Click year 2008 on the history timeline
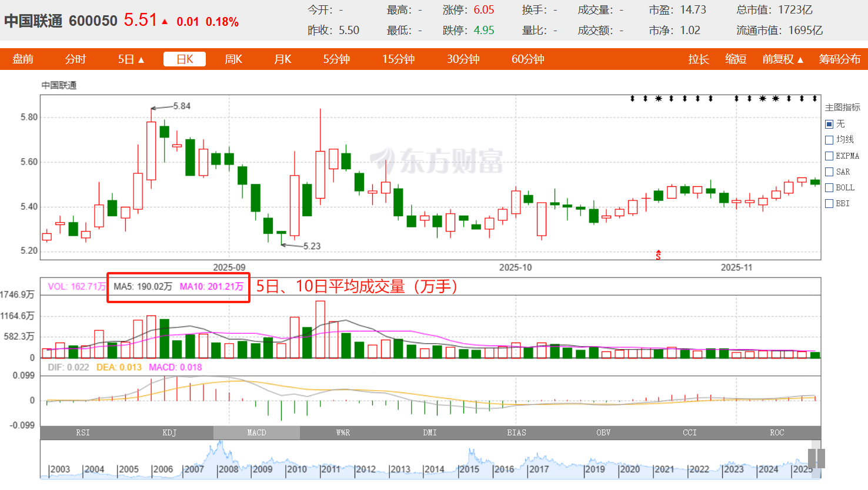This screenshot has width=868, height=490. click(x=228, y=469)
